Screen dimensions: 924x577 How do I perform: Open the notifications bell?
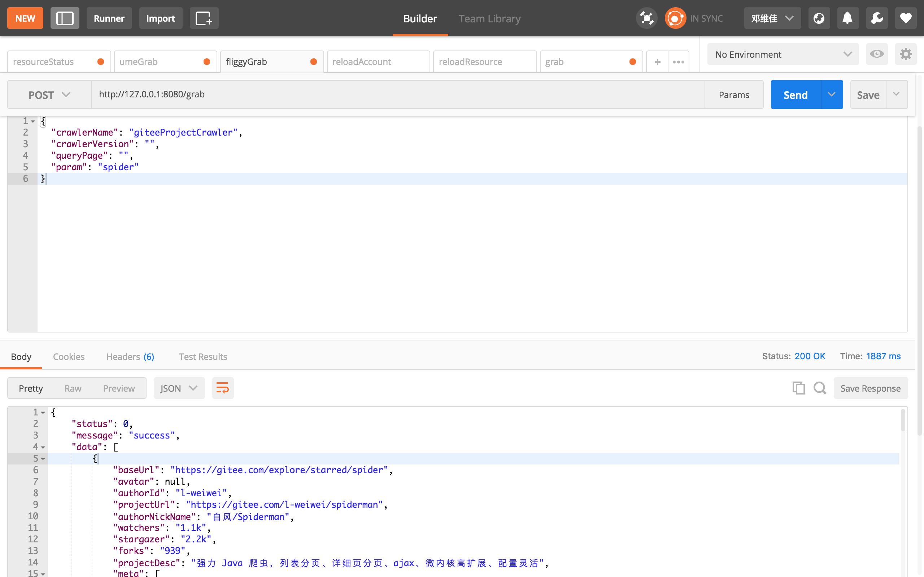[847, 18]
